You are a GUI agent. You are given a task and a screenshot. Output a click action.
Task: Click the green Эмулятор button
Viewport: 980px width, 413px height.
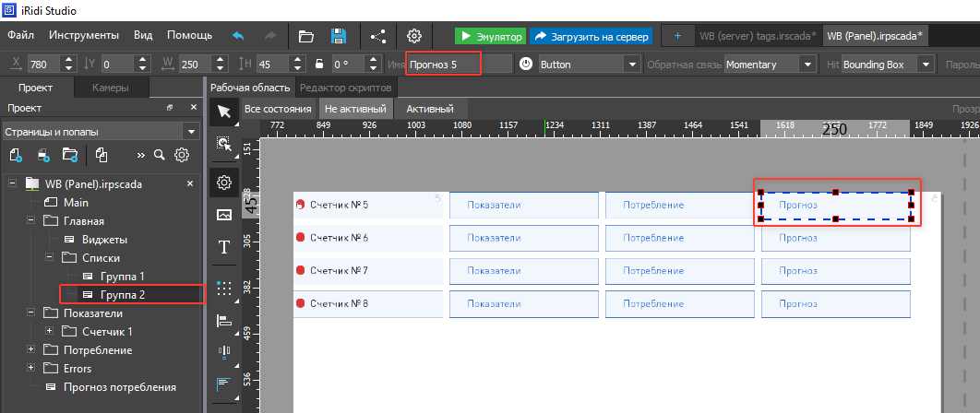click(490, 37)
